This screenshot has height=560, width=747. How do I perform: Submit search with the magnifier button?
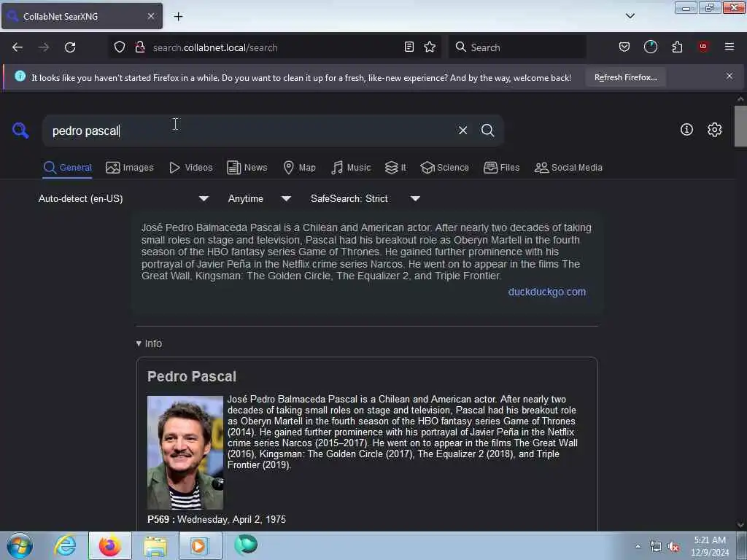click(487, 131)
